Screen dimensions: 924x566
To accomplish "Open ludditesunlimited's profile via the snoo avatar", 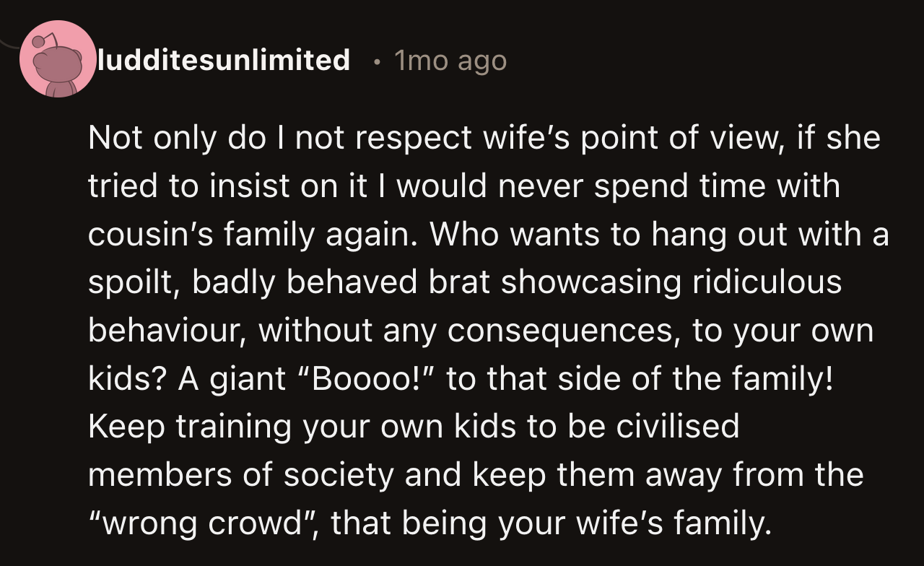I will pos(58,58).
